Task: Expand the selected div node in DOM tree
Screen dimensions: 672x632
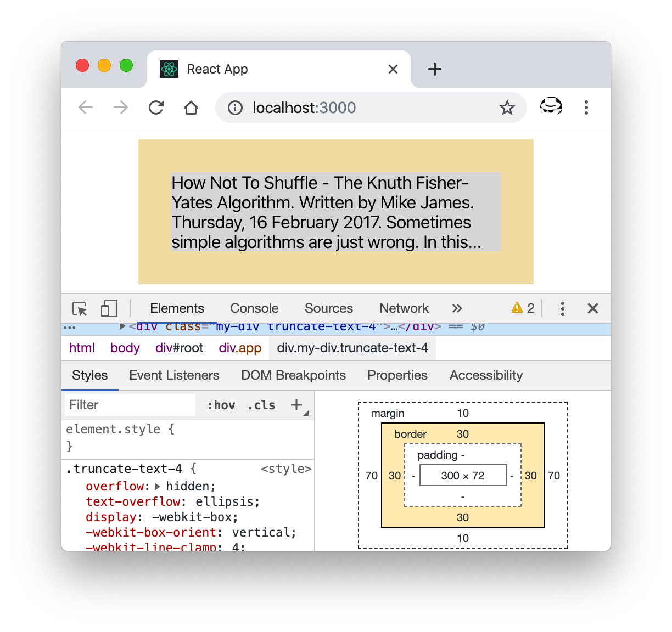Action: [122, 326]
